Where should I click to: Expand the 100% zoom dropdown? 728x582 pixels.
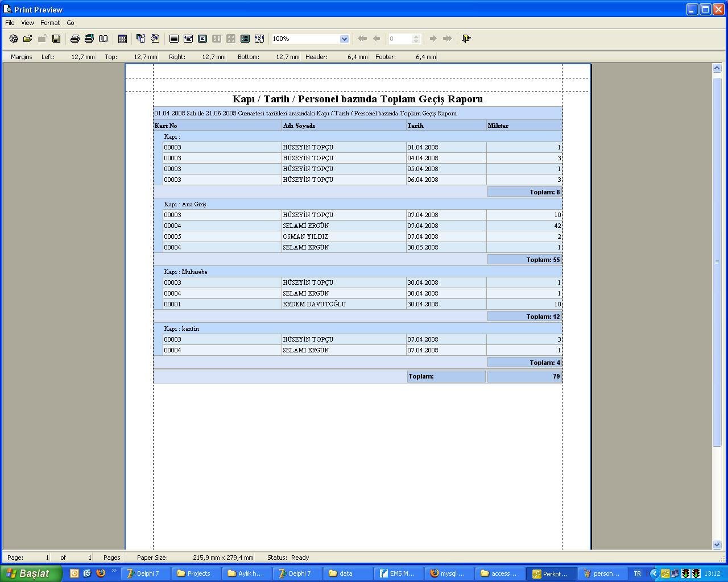[x=344, y=39]
